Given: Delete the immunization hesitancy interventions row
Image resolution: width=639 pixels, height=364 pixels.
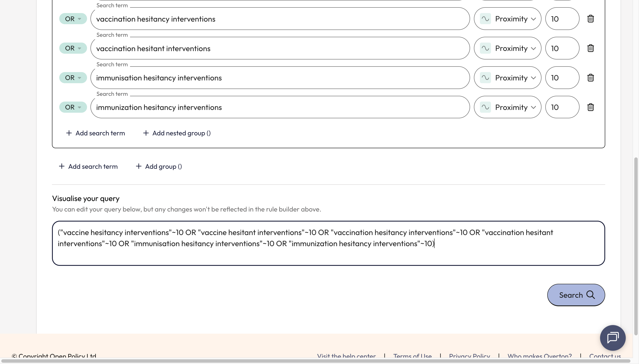Looking at the screenshot, I should coord(590,107).
